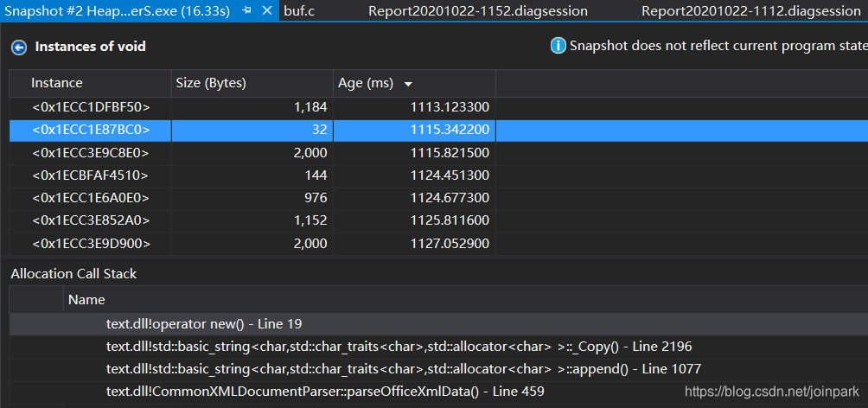This screenshot has width=868, height=408.
Task: Open the Report20201022-1152.diagsession tab
Action: tap(478, 10)
